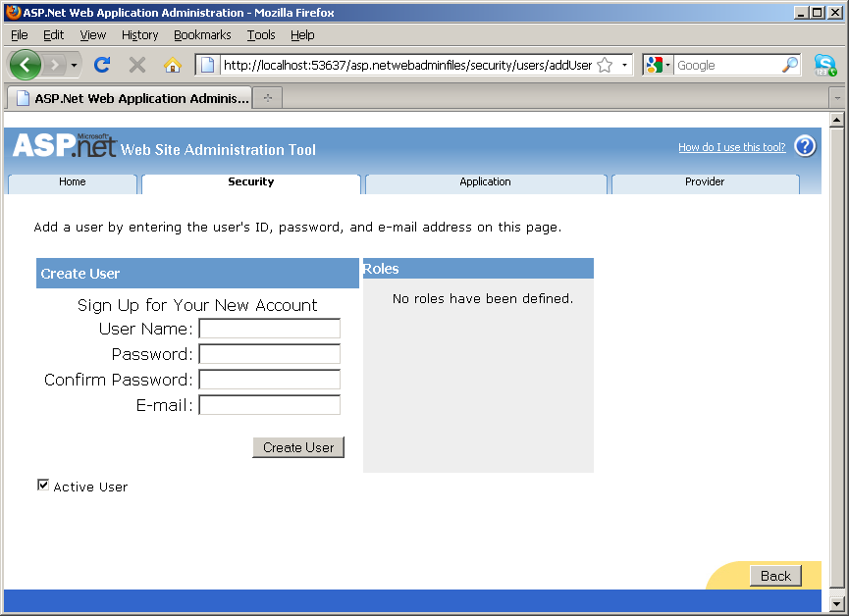The image size is (849, 616).
Task: Open the recent pages history dropdown arrow
Action: (75, 66)
